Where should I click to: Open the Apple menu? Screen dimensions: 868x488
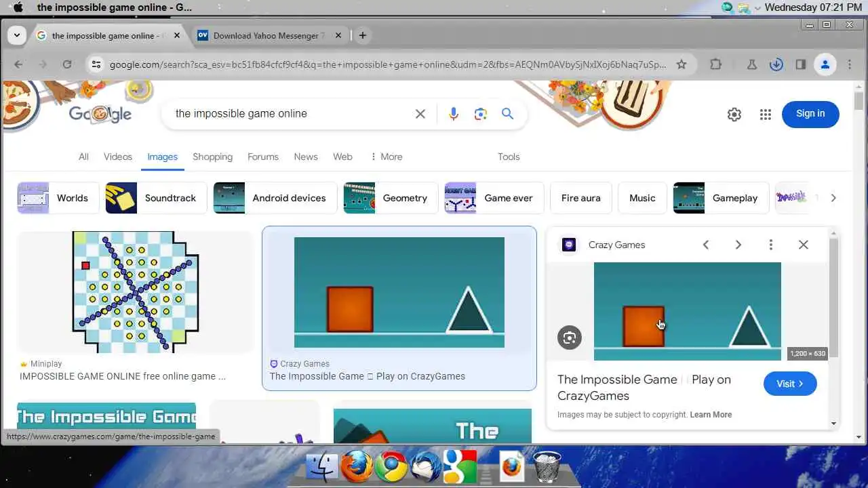(18, 7)
